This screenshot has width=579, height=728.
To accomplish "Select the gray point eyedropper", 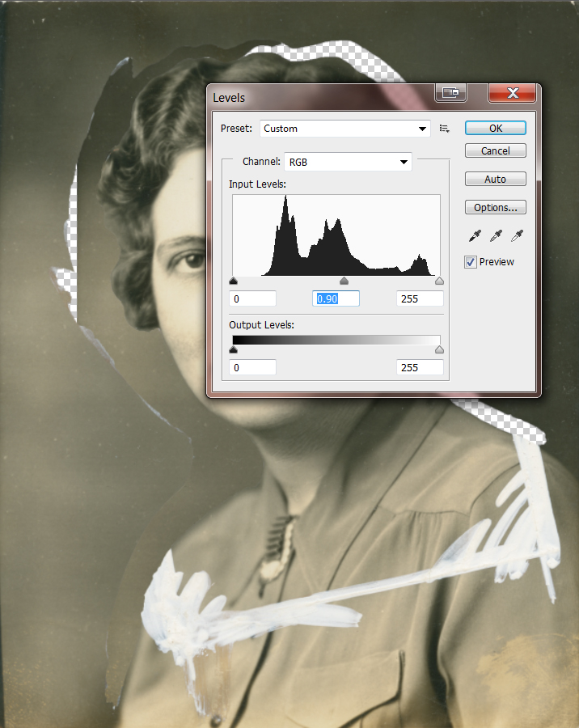I will pyautogui.click(x=495, y=236).
